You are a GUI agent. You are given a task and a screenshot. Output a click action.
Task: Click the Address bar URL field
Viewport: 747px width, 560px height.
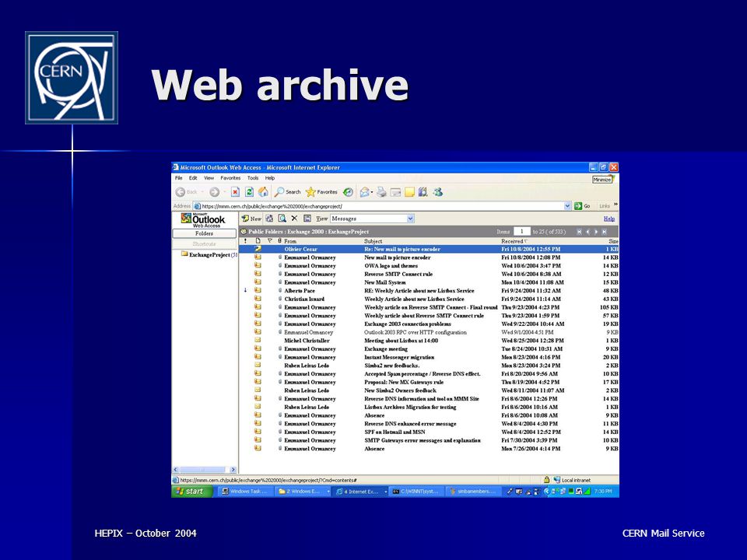tap(381, 206)
